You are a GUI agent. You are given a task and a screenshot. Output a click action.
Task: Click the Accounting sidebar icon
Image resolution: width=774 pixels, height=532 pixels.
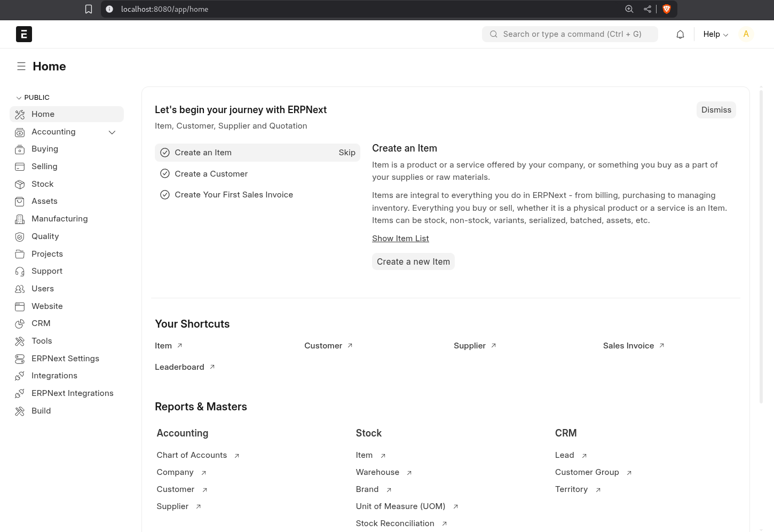20,132
